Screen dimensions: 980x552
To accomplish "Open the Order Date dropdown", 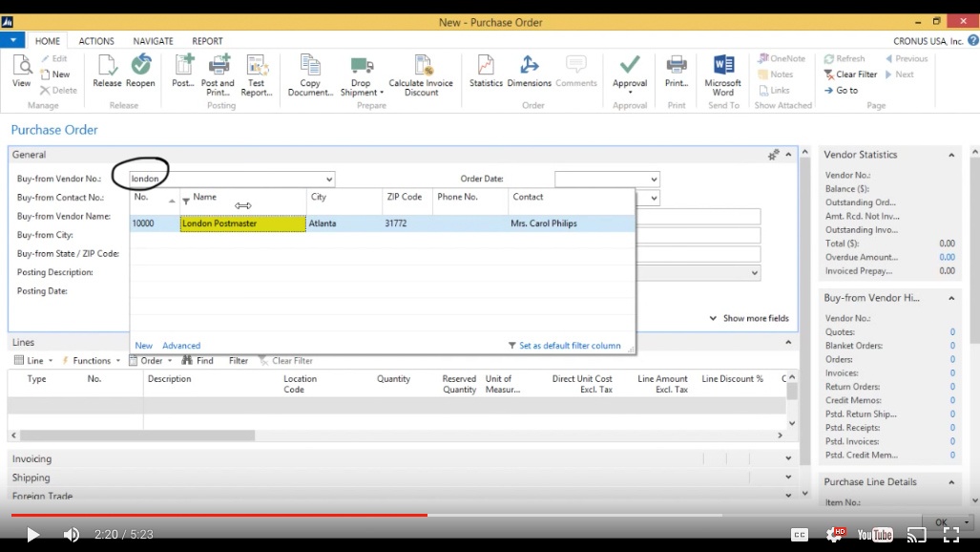I will tap(653, 179).
